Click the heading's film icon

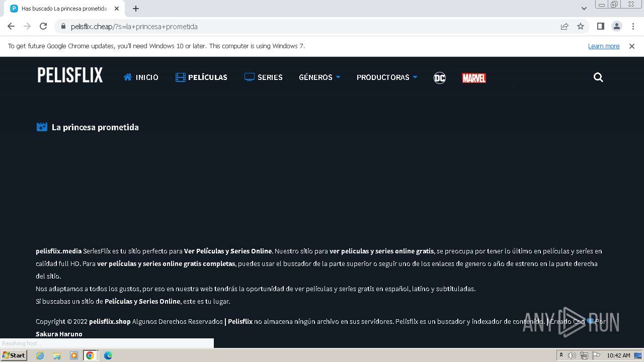42,127
